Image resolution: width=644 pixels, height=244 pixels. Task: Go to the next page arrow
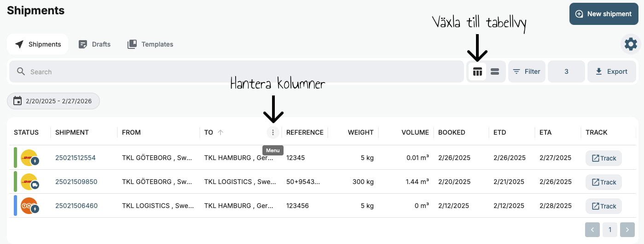coord(627,229)
